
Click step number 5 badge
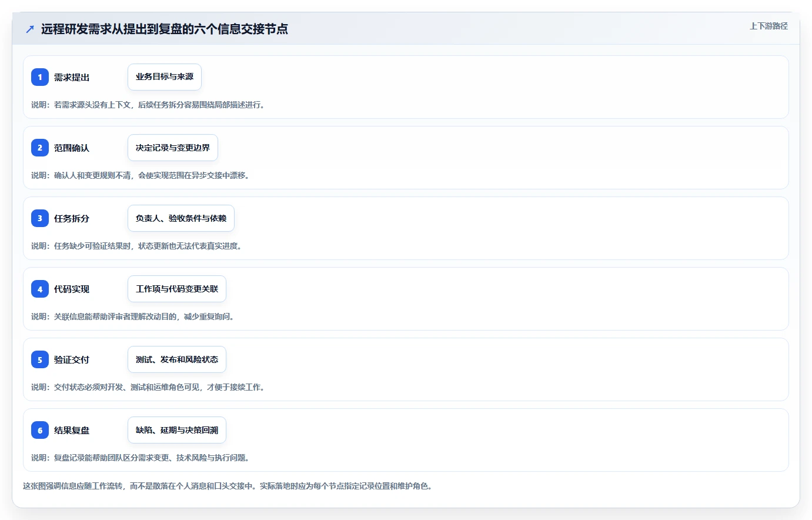click(x=40, y=359)
